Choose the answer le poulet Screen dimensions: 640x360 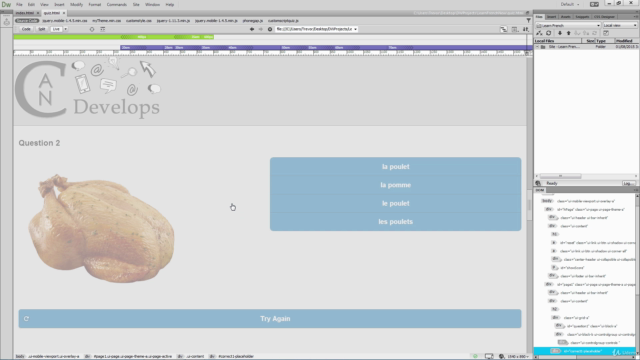396,203
